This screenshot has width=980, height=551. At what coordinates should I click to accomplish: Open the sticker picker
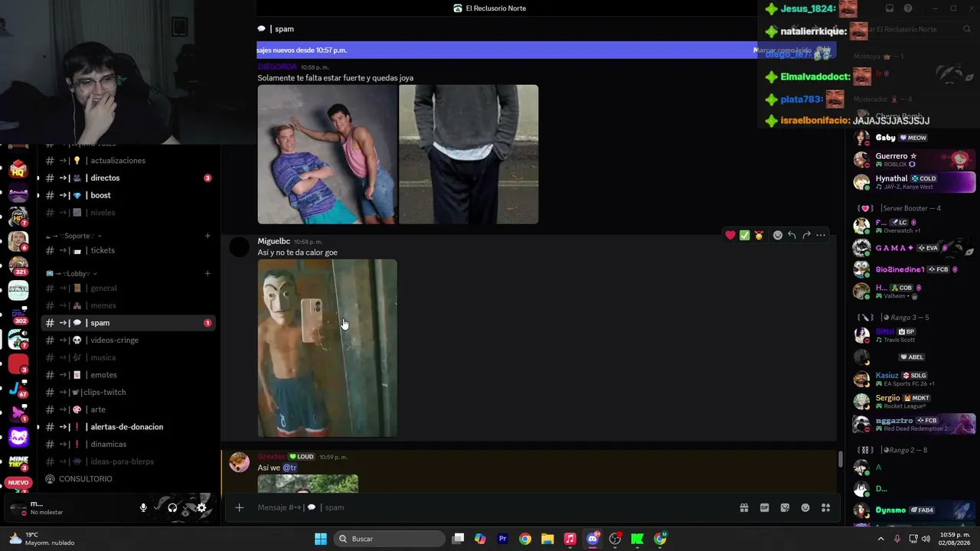tap(785, 507)
